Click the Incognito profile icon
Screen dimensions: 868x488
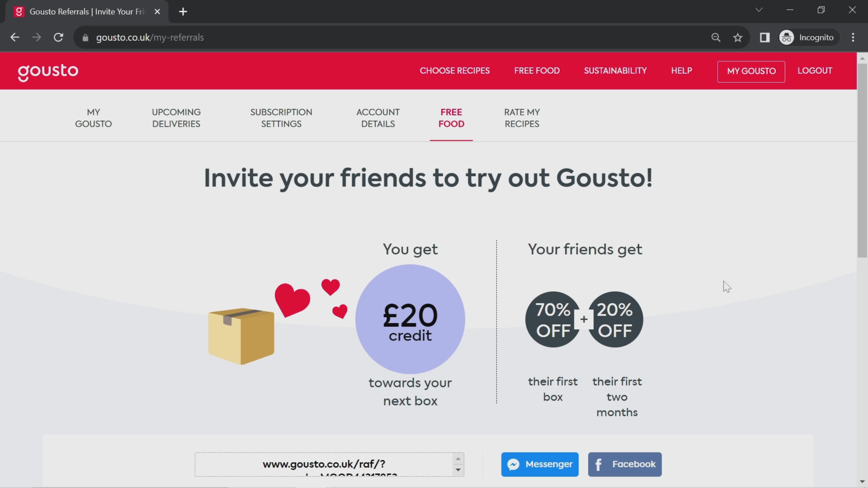[787, 37]
